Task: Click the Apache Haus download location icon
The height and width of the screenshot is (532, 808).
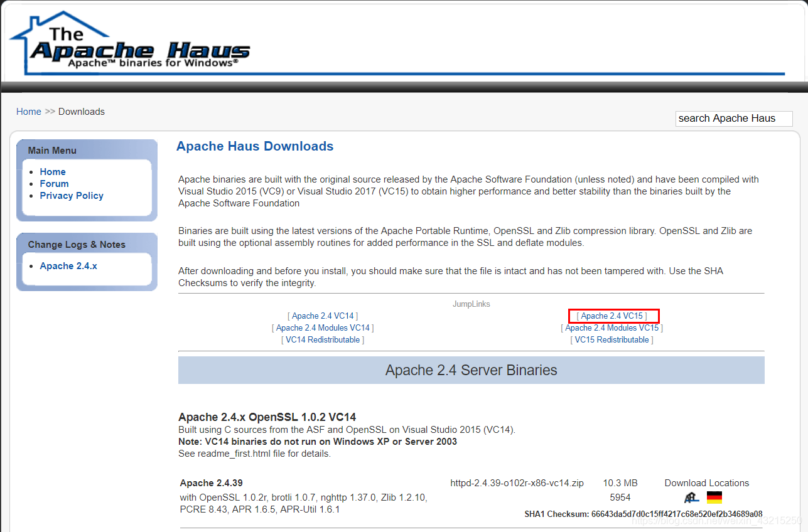Action: pyautogui.click(x=692, y=497)
